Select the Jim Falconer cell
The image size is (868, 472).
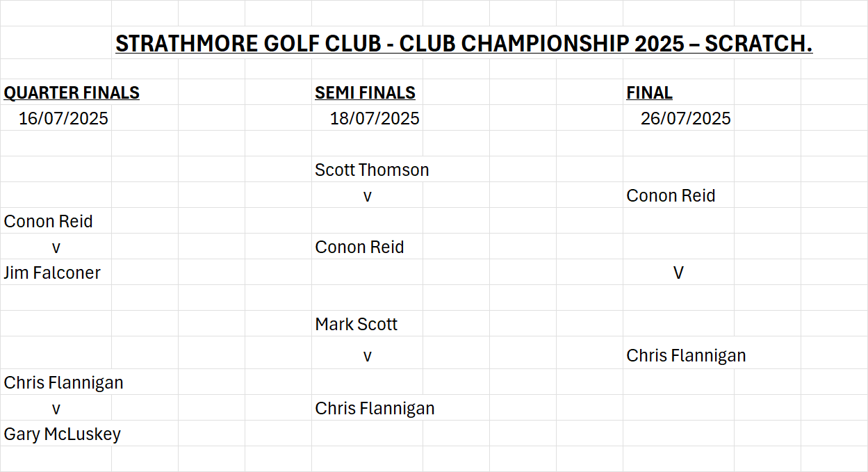(x=52, y=272)
